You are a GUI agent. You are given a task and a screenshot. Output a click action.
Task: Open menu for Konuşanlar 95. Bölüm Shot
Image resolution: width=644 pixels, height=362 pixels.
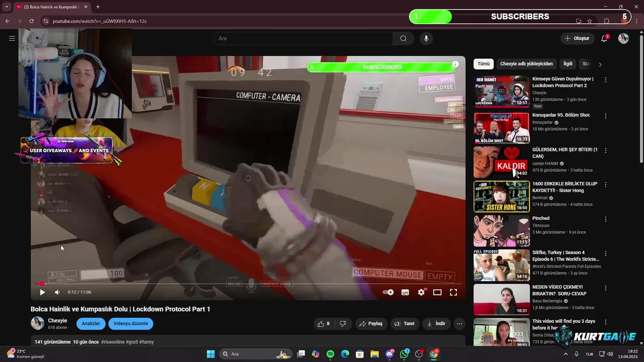pos(606,116)
